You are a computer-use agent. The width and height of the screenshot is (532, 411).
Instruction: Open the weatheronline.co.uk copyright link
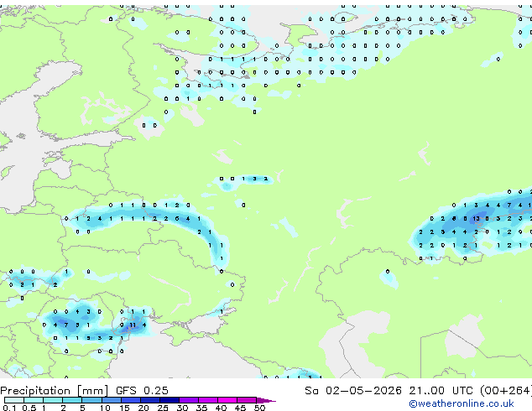(x=461, y=403)
